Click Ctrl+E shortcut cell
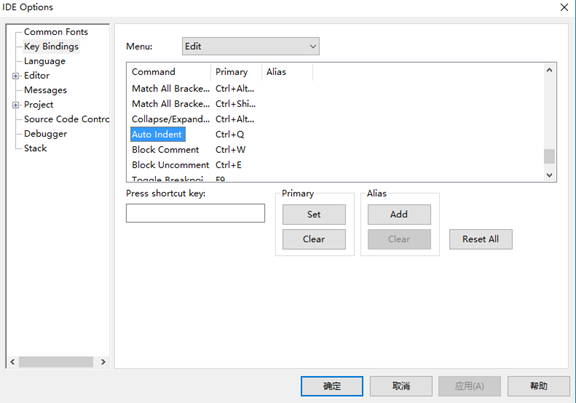The width and height of the screenshot is (576, 403). pos(228,165)
